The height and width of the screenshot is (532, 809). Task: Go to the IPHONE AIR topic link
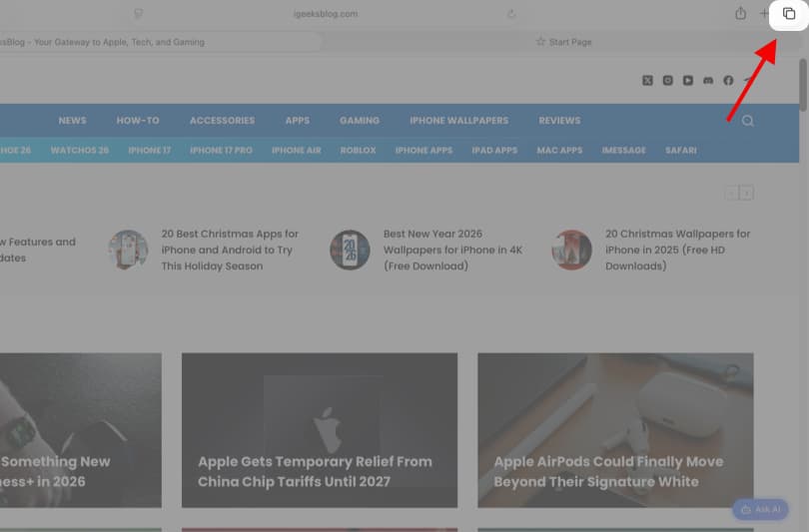tap(297, 151)
